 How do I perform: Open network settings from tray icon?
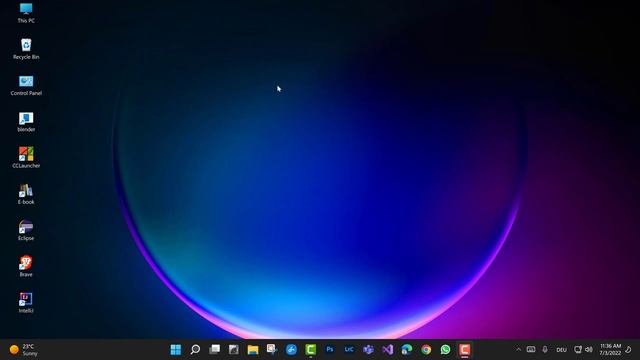click(x=578, y=349)
